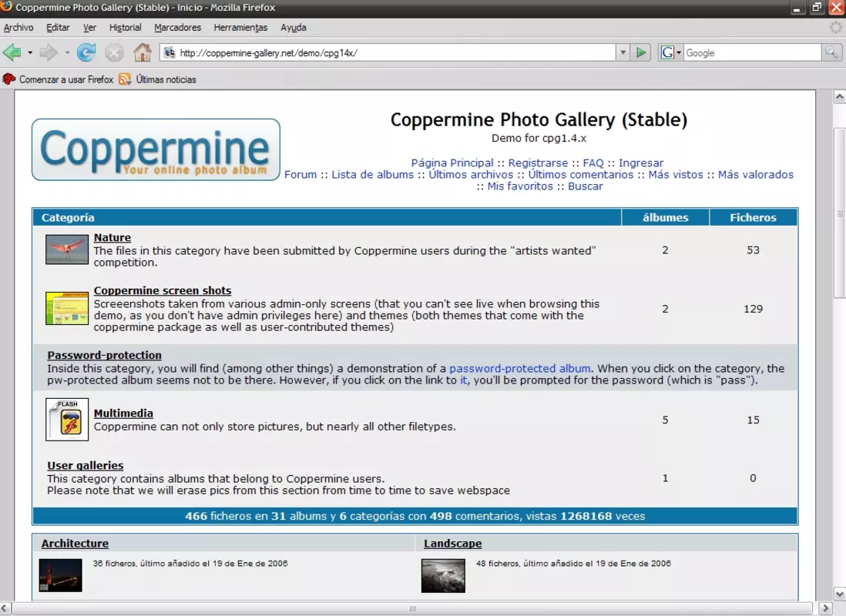846x616 pixels.
Task: Click the Stop loading icon
Action: 114,52
